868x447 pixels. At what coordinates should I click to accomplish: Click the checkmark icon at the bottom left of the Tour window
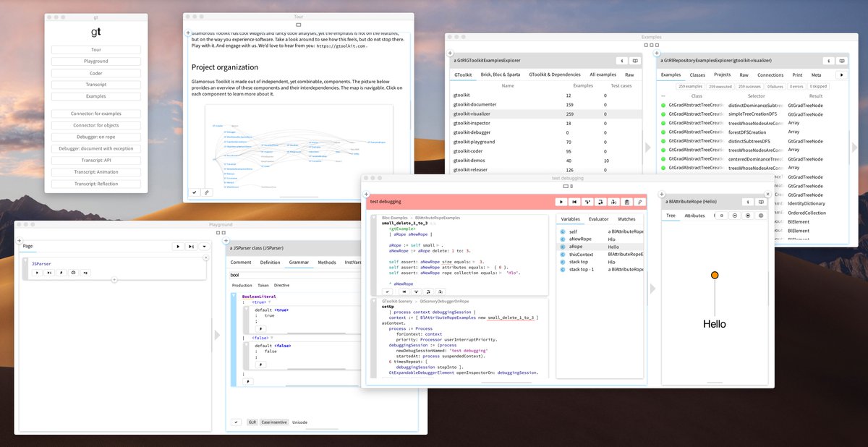click(194, 192)
